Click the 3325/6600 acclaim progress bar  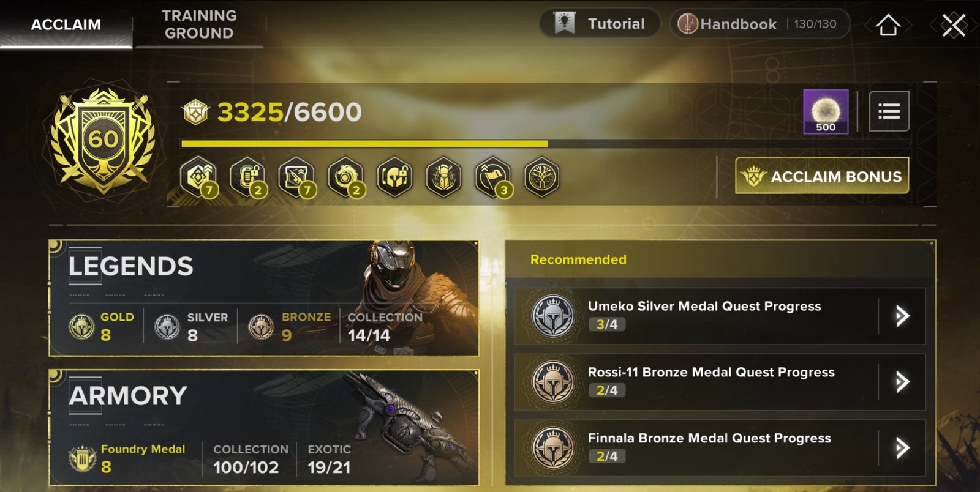click(x=545, y=144)
